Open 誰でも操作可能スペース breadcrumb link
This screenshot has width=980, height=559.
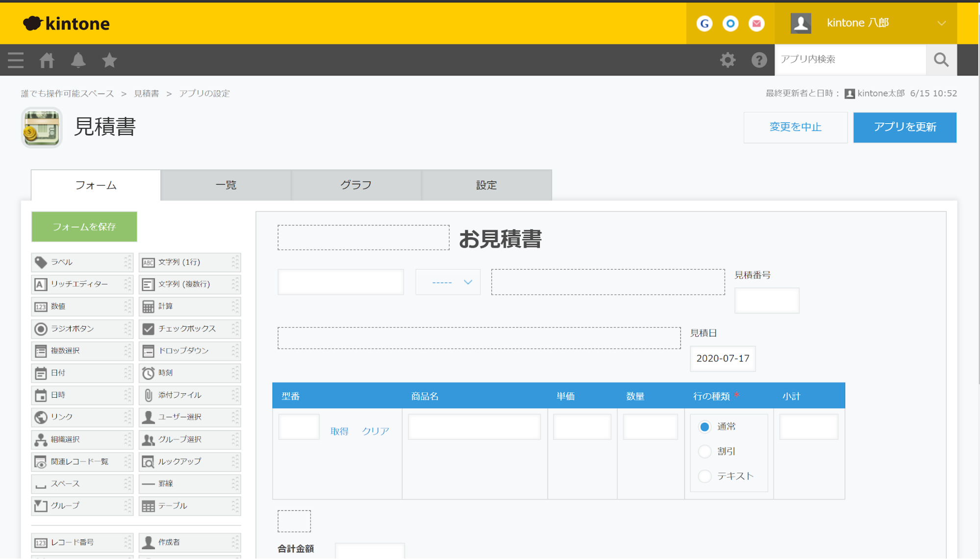(68, 93)
